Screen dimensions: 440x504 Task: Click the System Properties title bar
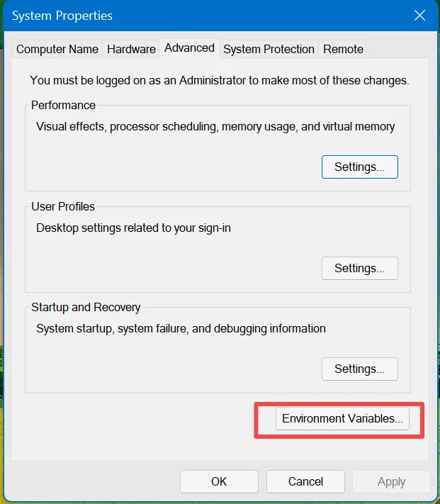[177, 15]
